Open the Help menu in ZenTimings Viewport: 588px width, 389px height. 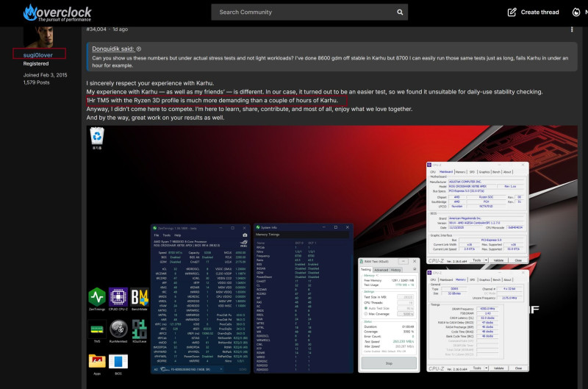(x=177, y=235)
